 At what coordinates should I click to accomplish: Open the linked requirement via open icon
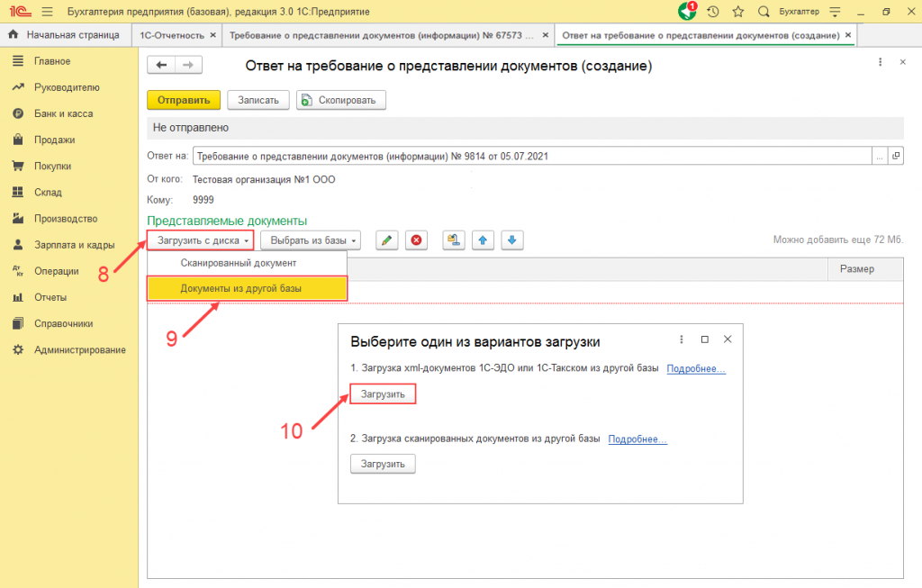pyautogui.click(x=896, y=156)
